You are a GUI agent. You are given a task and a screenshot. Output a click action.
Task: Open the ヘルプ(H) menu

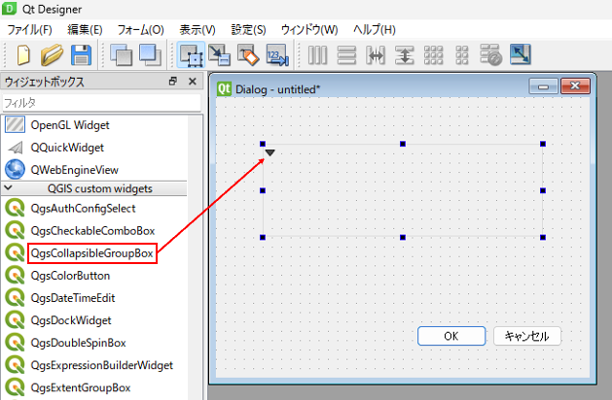(x=374, y=30)
